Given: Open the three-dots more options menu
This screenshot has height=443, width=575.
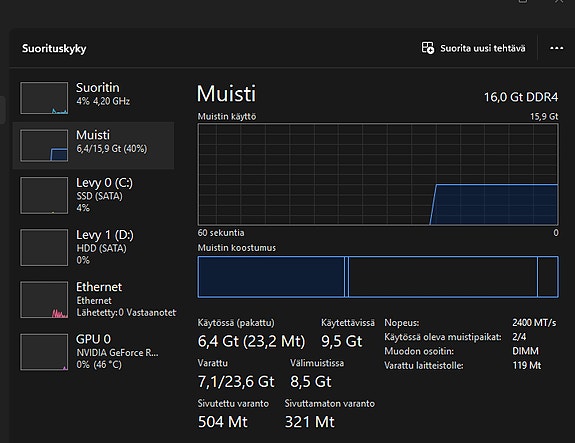Looking at the screenshot, I should (x=556, y=48).
